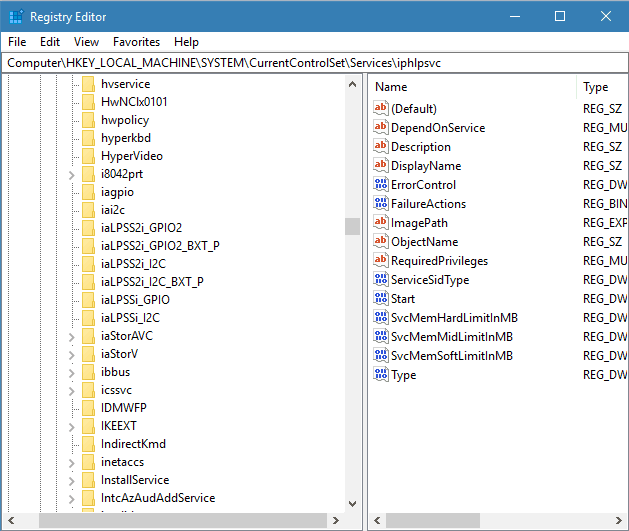Click the folder icon for hyperkbd
This screenshot has height=531, width=629.
pos(88,138)
